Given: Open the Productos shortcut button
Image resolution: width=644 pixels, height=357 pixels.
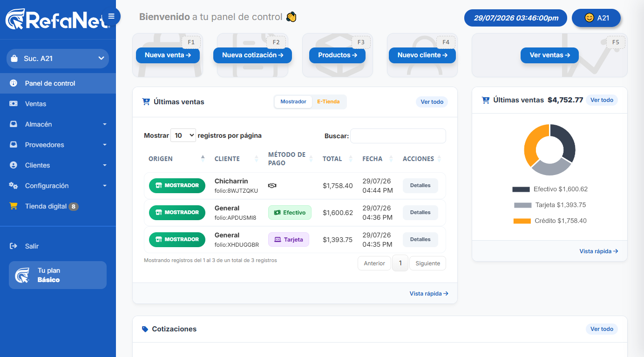Looking at the screenshot, I should (x=338, y=55).
